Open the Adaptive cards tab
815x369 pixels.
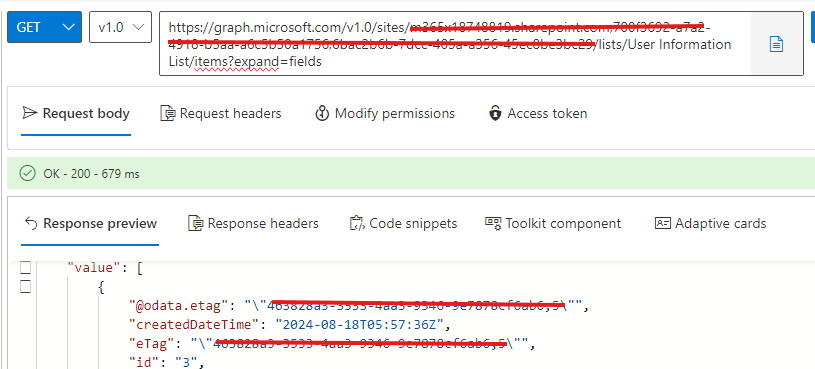click(x=711, y=223)
